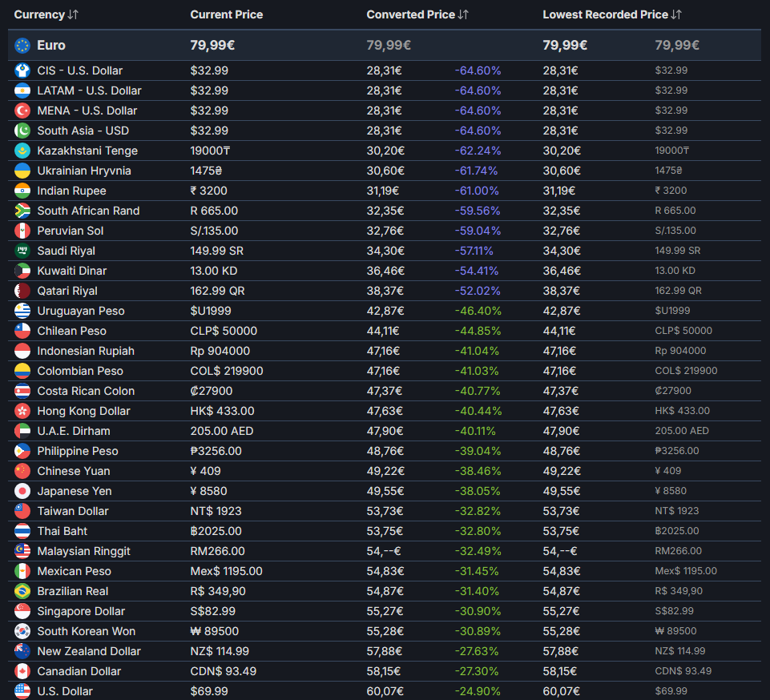The width and height of the screenshot is (770, 700).
Task: Click the current price 'CDN$ 93.49'
Action: click(223, 671)
